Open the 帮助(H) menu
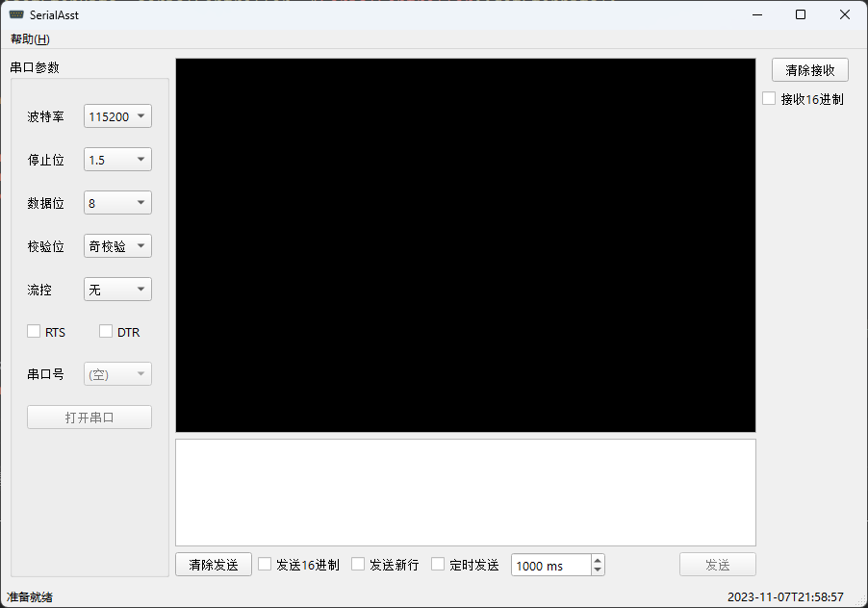 tap(30, 39)
